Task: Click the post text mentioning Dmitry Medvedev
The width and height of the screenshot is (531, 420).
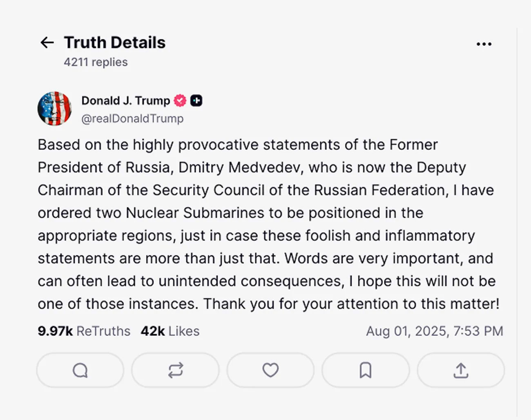Action: coord(252,168)
